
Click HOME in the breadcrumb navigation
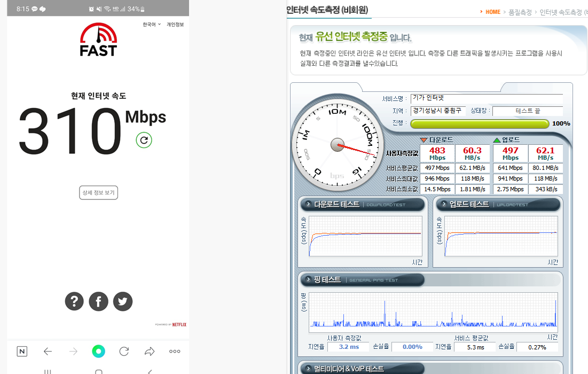coord(492,12)
